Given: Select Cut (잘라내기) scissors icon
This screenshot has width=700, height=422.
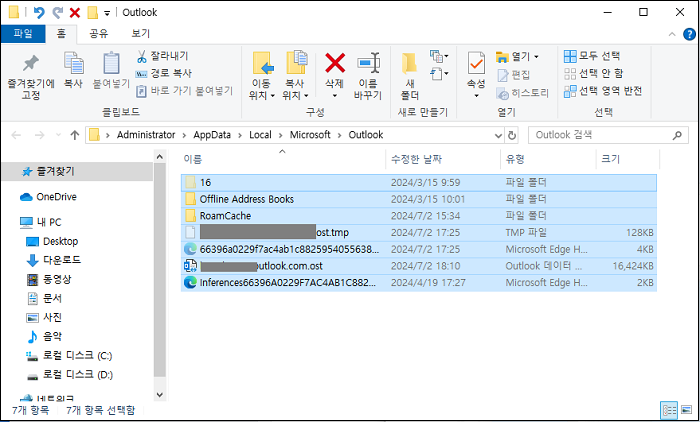Looking at the screenshot, I should pyautogui.click(x=142, y=56).
